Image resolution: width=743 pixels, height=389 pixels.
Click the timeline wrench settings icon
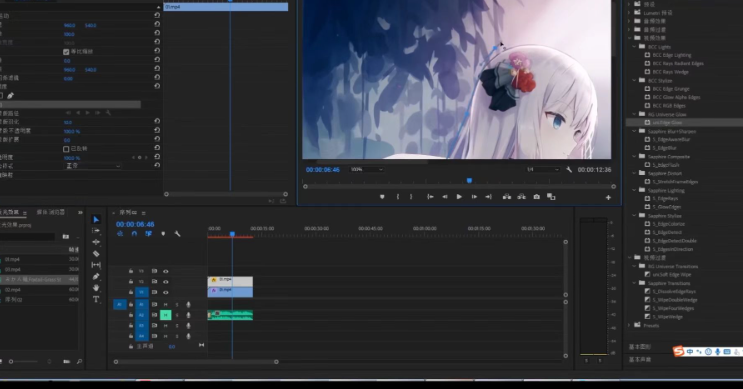point(177,234)
